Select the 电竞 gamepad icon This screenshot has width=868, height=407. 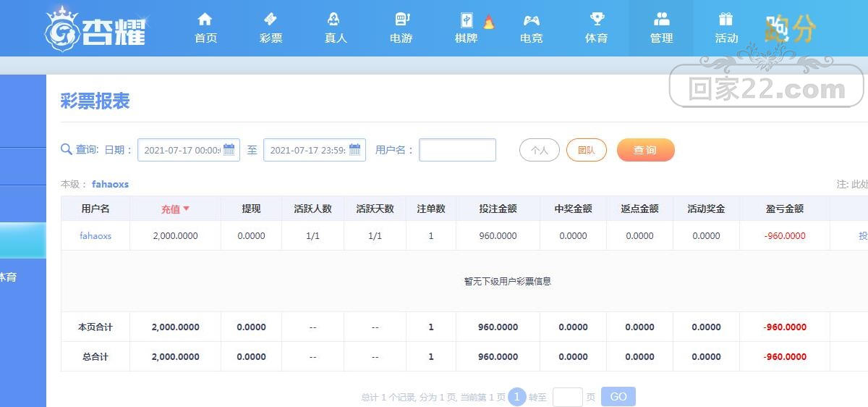coord(531,20)
